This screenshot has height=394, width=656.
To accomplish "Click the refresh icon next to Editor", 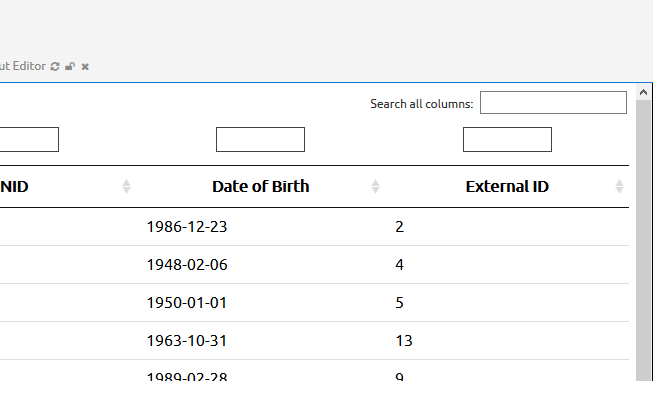I will pos(55,67).
